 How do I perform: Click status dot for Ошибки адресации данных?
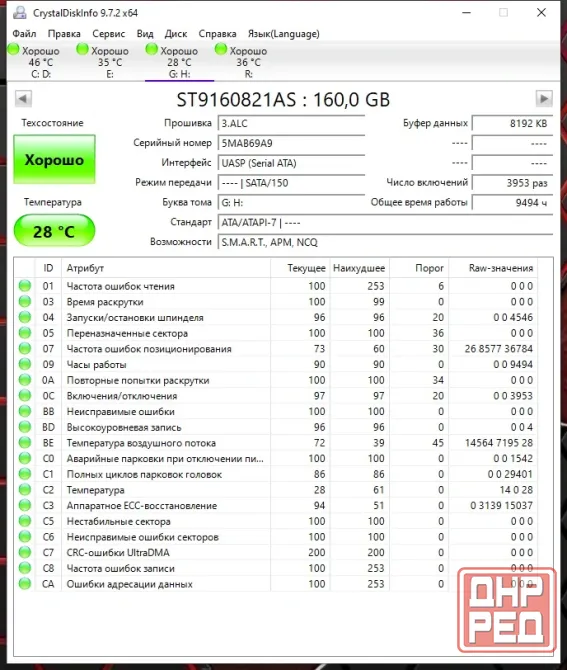25,583
